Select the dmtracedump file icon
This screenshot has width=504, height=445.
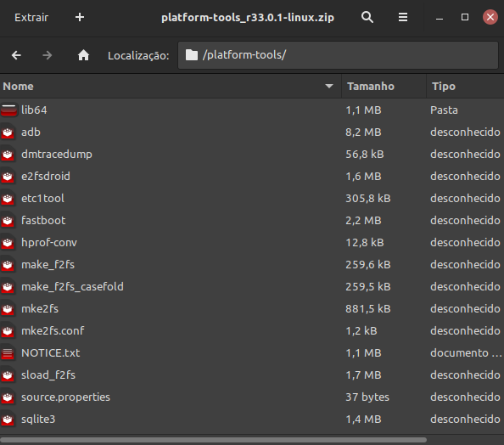click(x=8, y=155)
